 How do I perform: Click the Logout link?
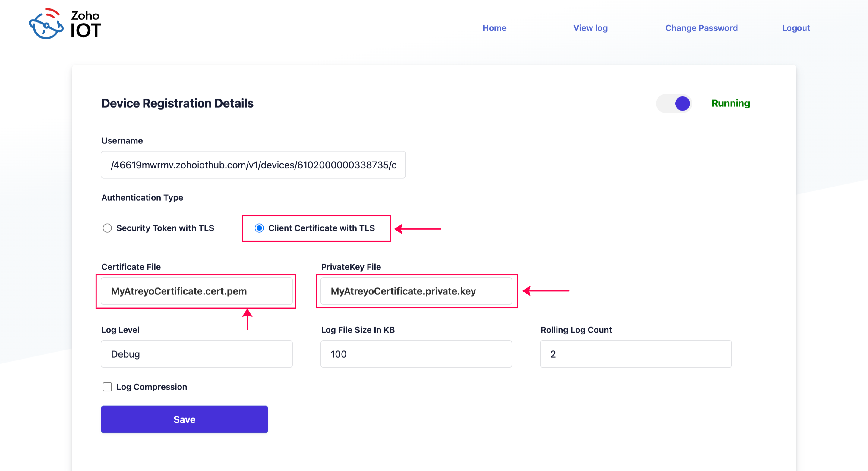[796, 28]
